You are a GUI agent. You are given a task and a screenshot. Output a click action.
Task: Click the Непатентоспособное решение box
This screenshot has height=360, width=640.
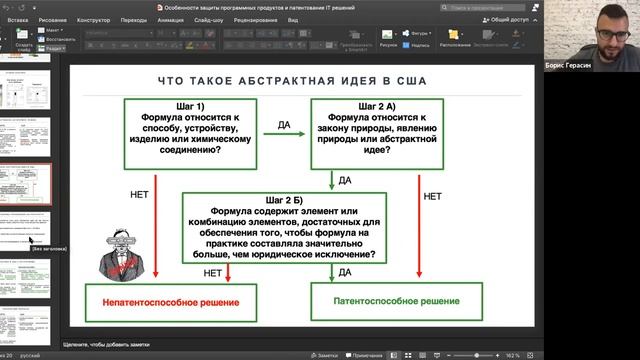click(171, 302)
